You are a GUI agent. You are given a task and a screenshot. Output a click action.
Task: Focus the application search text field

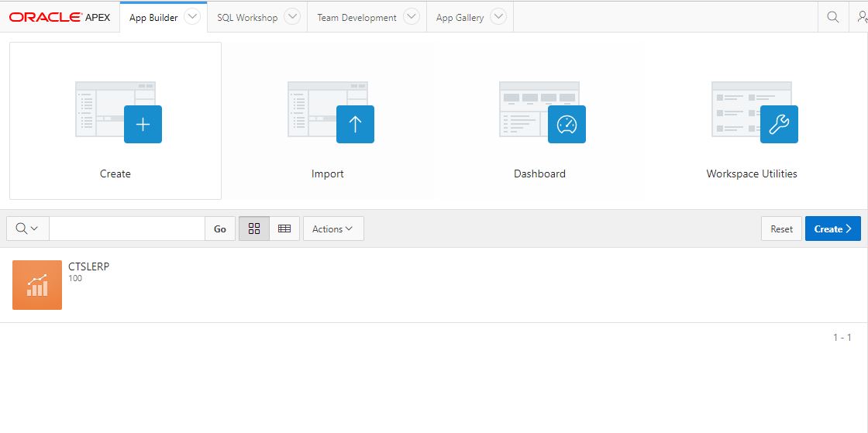pyautogui.click(x=127, y=229)
